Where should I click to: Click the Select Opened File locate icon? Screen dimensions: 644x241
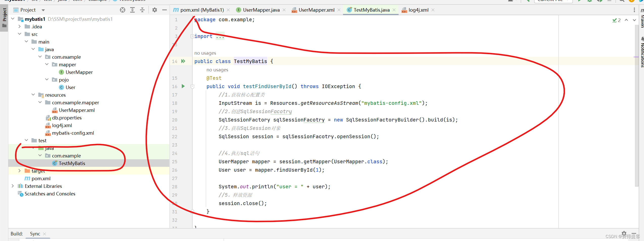(123, 10)
